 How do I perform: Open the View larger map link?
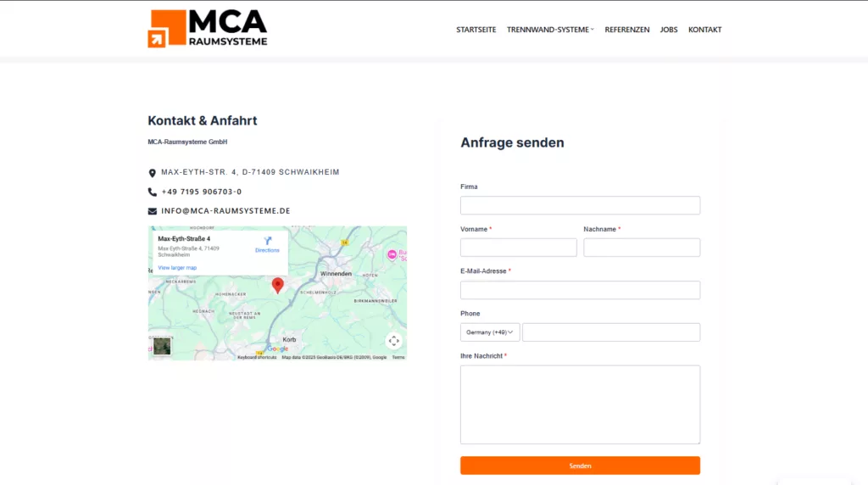click(x=177, y=268)
